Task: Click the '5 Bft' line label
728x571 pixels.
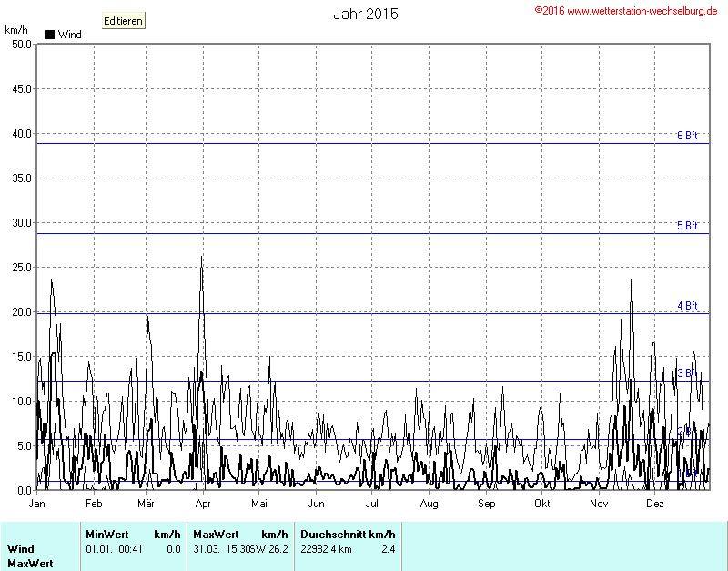Action: click(687, 225)
